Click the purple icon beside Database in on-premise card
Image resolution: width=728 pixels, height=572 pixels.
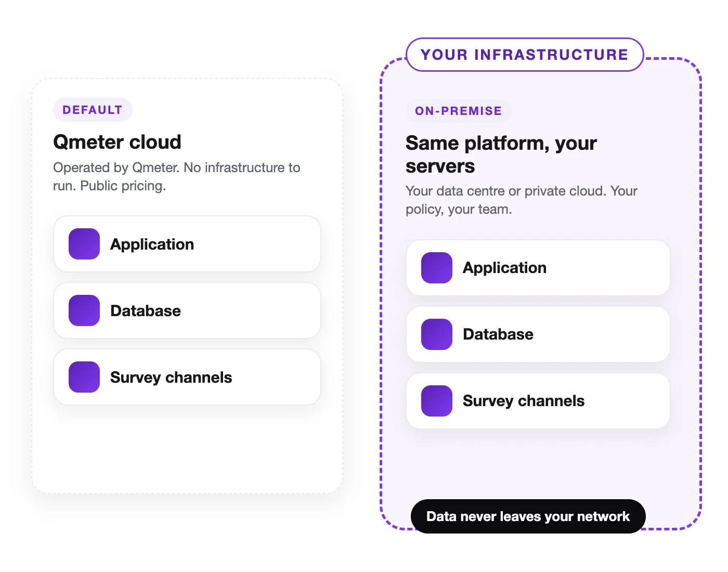tap(437, 334)
